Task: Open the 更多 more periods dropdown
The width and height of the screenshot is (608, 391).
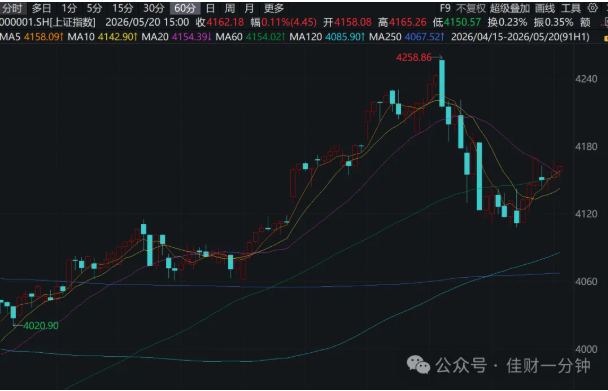Action: tap(274, 8)
